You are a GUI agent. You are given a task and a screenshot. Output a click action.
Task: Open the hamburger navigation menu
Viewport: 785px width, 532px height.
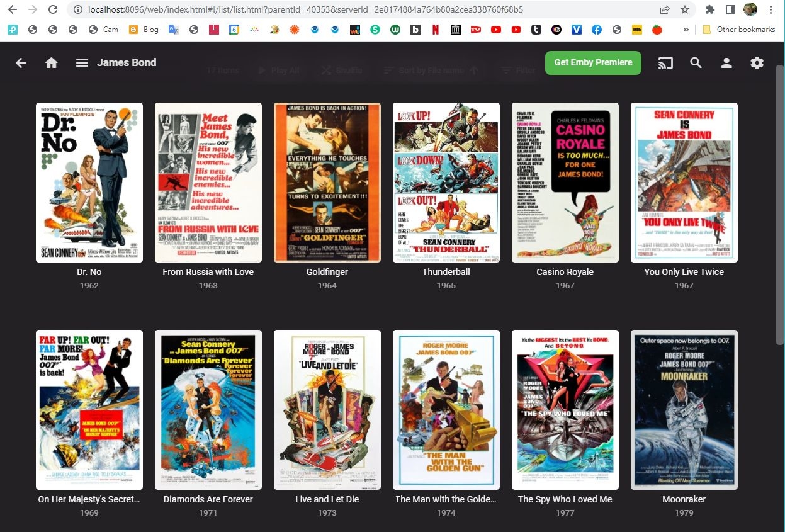pyautogui.click(x=81, y=63)
